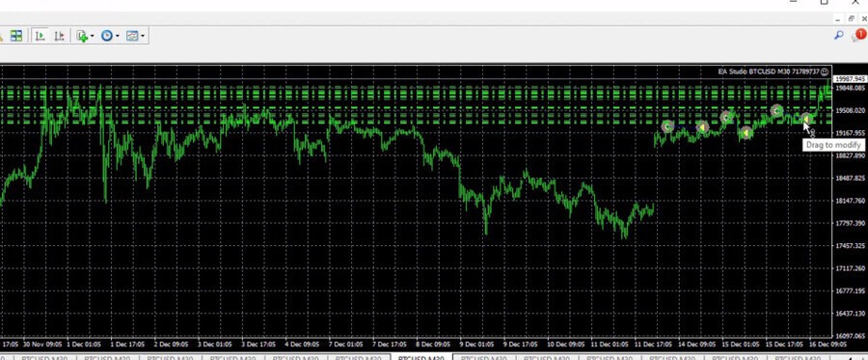Image resolution: width=868 pixels, height=360 pixels.
Task: Click time axis label 8 Dec 09:05
Action: [x=434, y=344]
